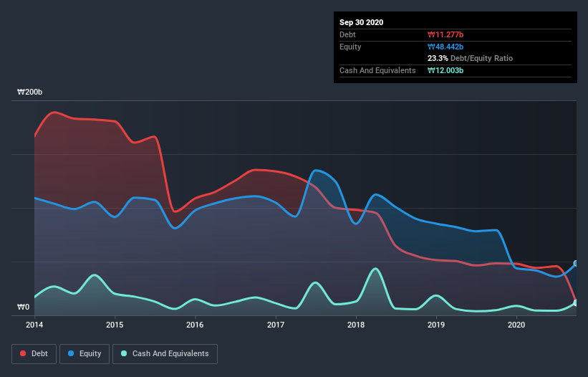
Task: Click the Equity label in tooltip
Action: coord(350,47)
